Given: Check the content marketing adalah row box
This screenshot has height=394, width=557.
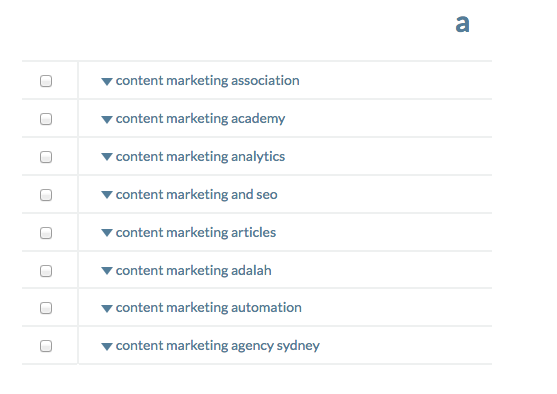Looking at the screenshot, I should click(46, 271).
